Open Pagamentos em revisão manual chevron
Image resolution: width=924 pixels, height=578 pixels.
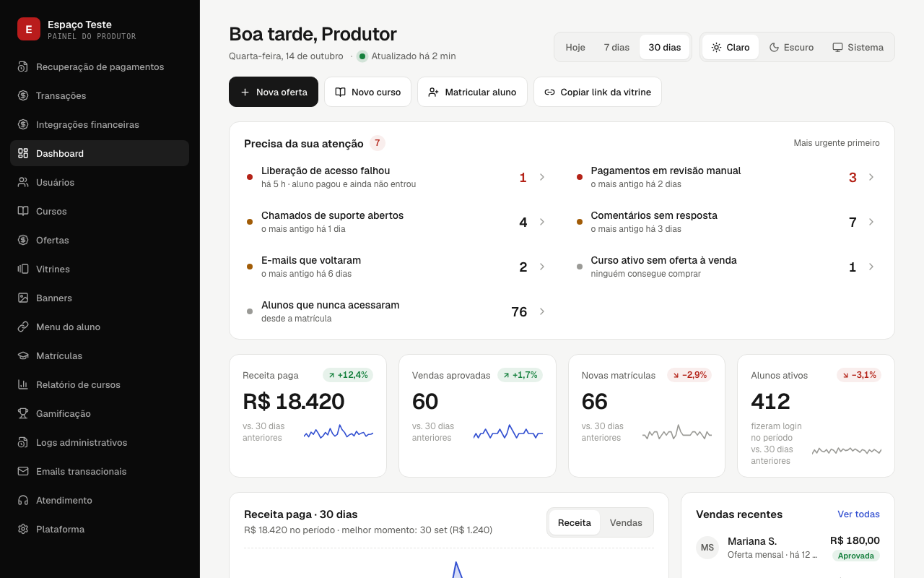(x=871, y=177)
